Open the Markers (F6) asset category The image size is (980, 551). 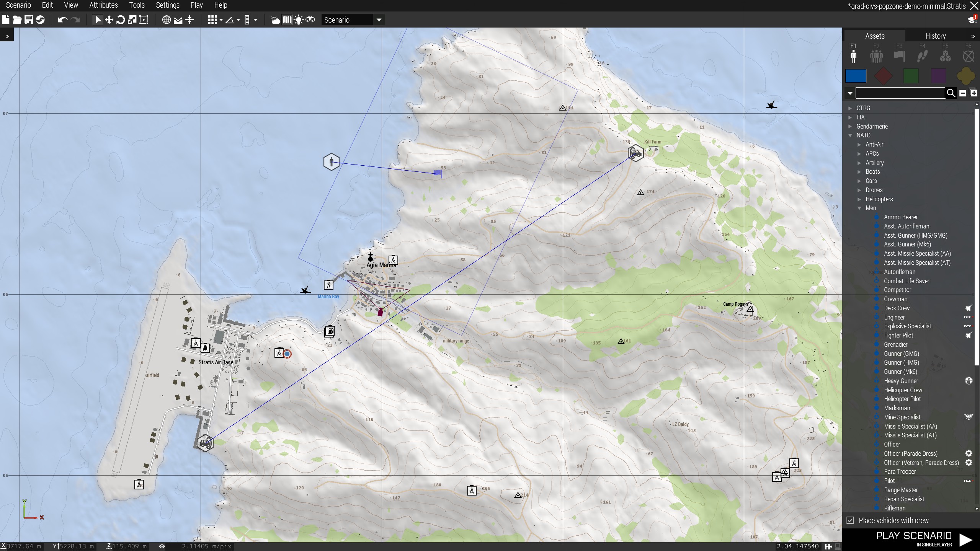pyautogui.click(x=968, y=56)
